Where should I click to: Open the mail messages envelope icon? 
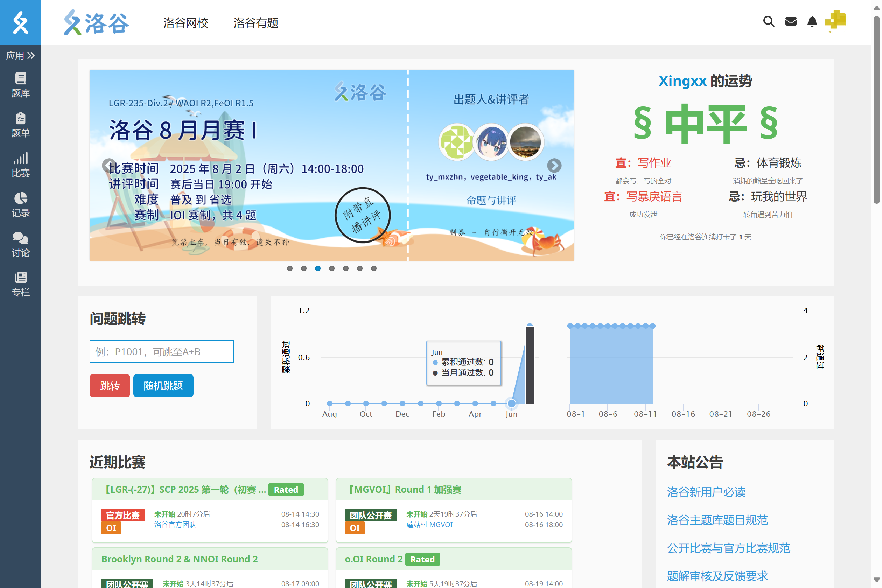click(x=791, y=21)
